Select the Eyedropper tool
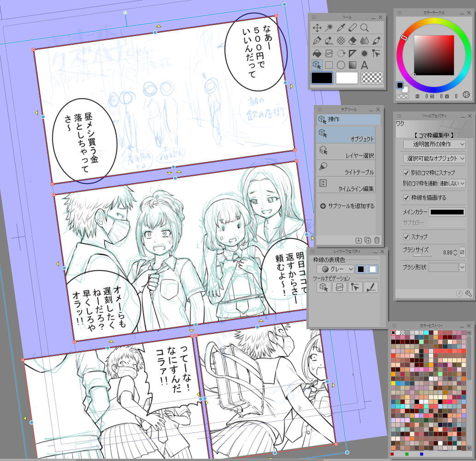 pos(341,28)
